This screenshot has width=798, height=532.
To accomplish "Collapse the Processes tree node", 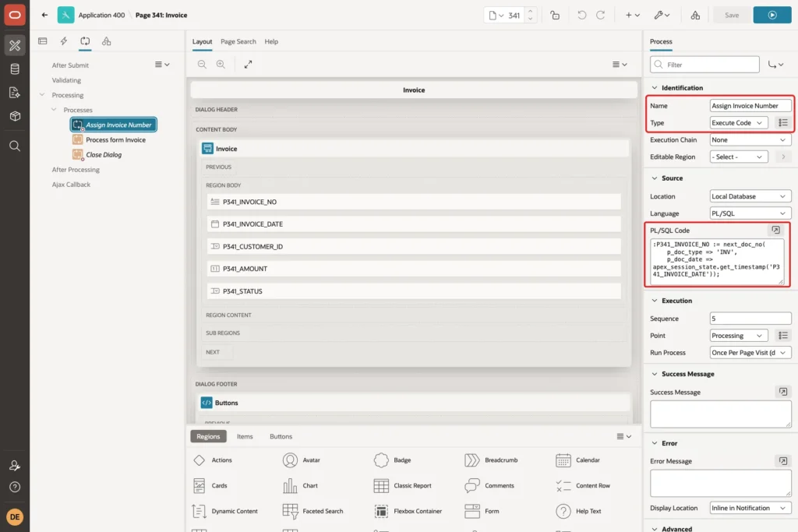I will click(x=54, y=109).
